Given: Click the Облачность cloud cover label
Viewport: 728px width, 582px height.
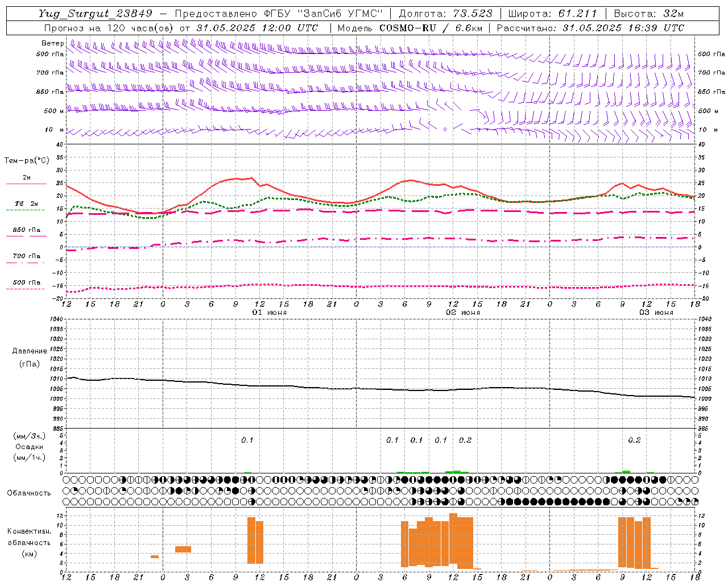Looking at the screenshot, I should click(x=29, y=493).
